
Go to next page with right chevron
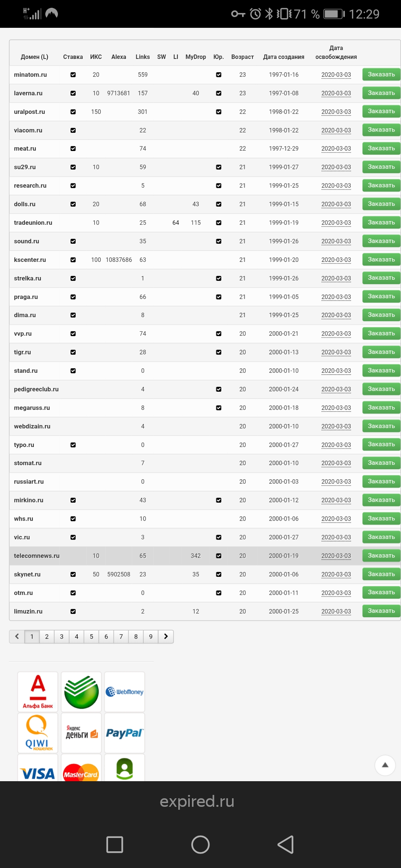coord(166,637)
